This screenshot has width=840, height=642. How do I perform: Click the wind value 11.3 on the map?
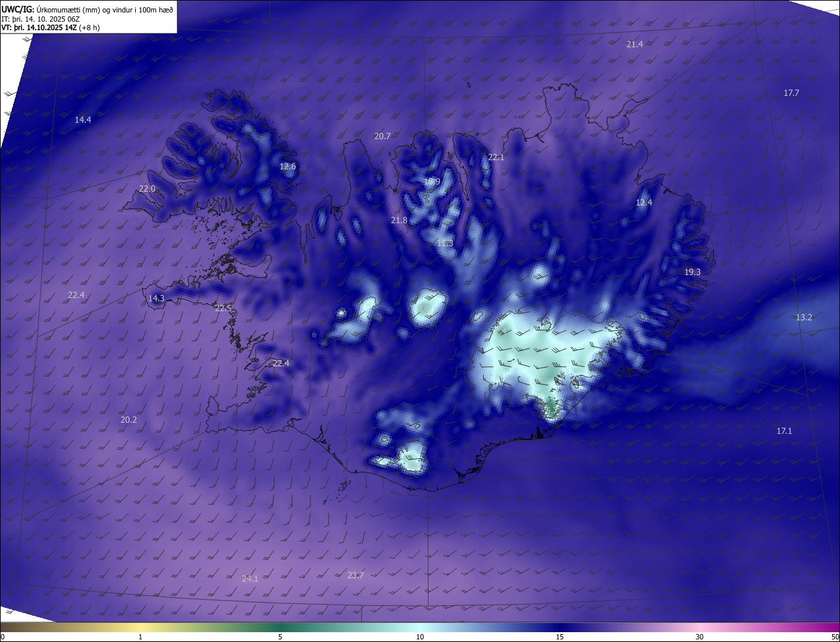click(445, 243)
